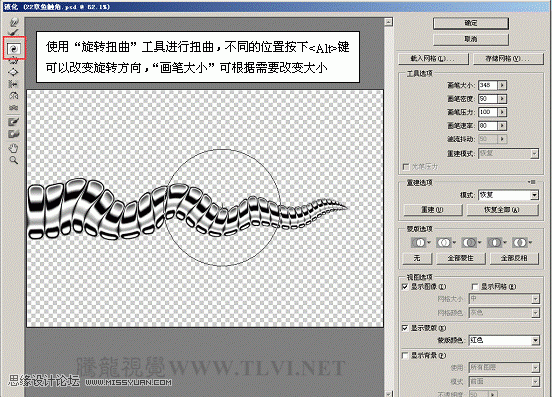Open the Add to Selection mask option
The width and height of the screenshot is (552, 397).
[x=446, y=242]
